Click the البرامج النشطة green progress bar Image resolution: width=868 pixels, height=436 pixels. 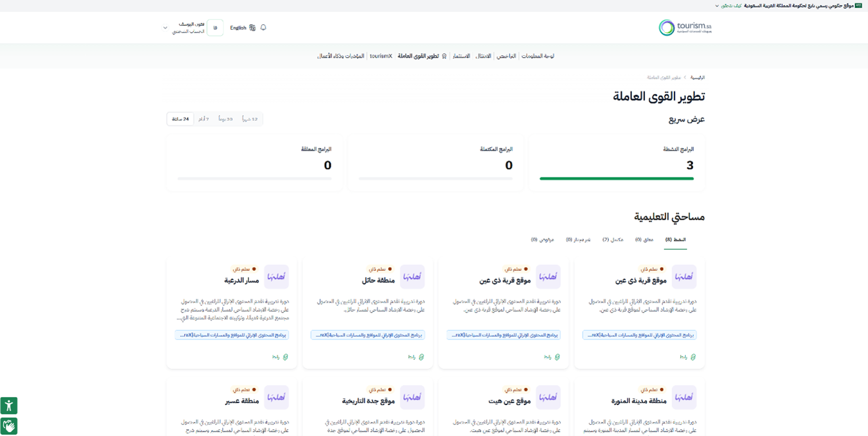pos(617,178)
